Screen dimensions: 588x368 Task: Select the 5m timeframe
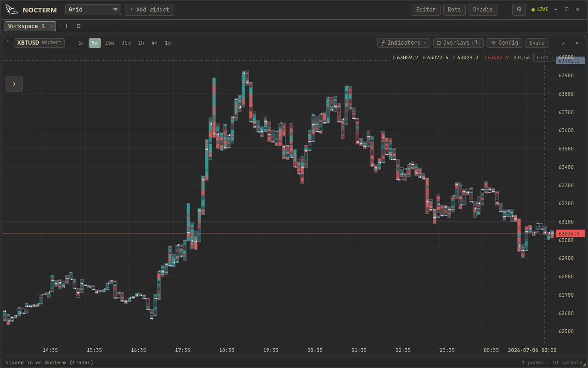pos(95,43)
